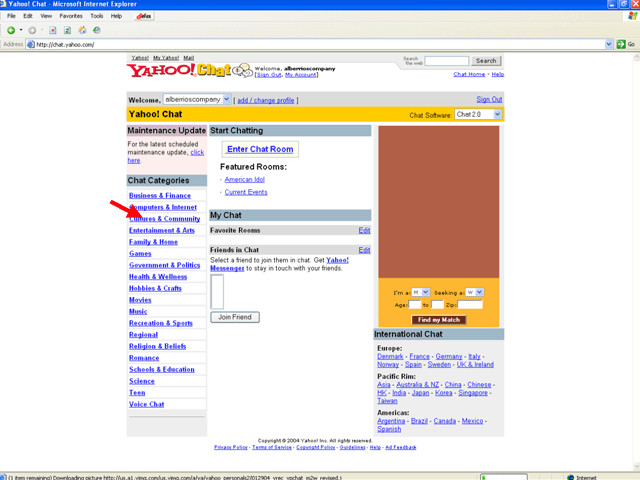Open the Back button history dropdown arrow
The width and height of the screenshot is (640, 480).
[21, 30]
